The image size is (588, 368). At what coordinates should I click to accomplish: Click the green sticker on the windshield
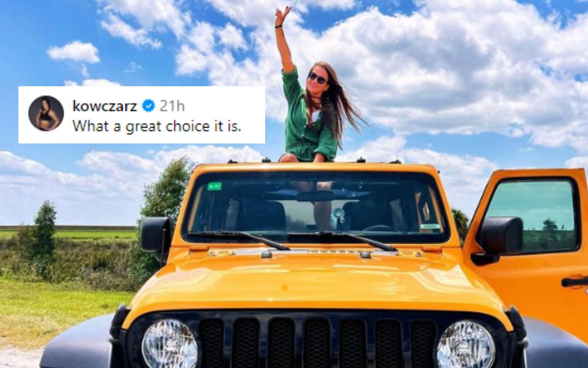coord(214,186)
